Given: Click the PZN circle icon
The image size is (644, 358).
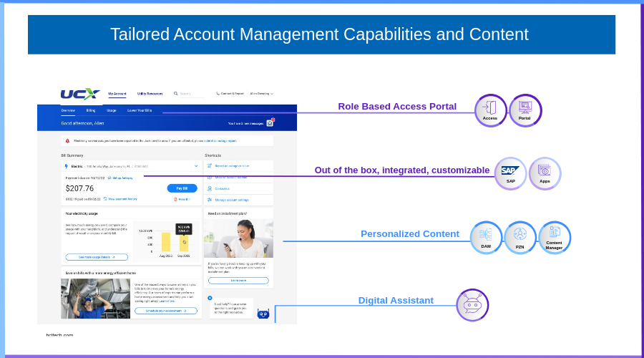Looking at the screenshot, I should [520, 237].
